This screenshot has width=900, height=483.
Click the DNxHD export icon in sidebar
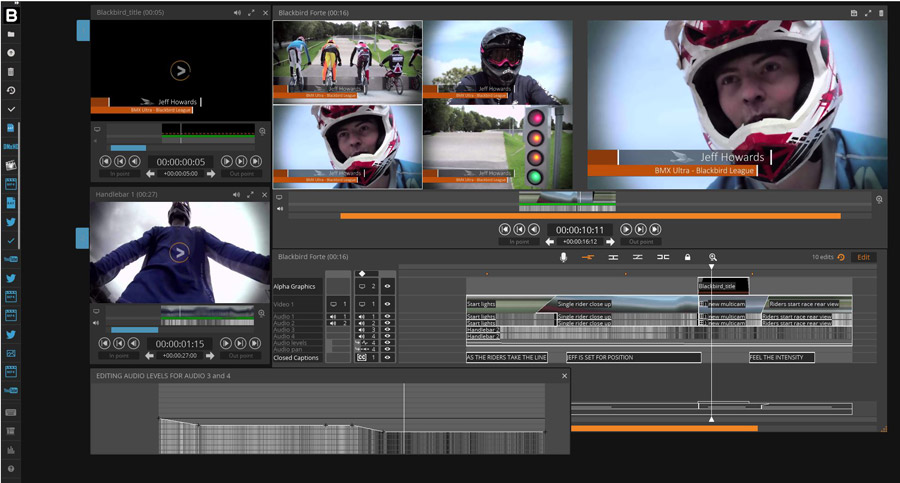click(11, 146)
